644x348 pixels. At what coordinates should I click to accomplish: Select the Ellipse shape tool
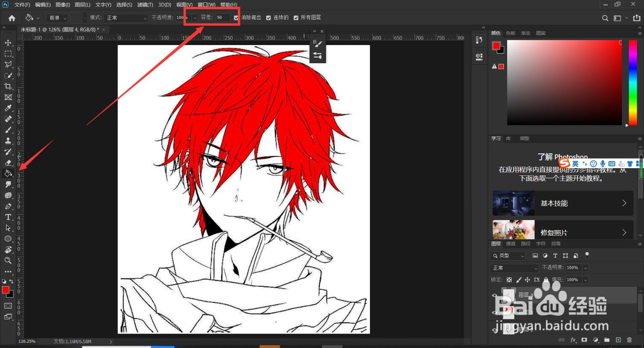[8, 239]
